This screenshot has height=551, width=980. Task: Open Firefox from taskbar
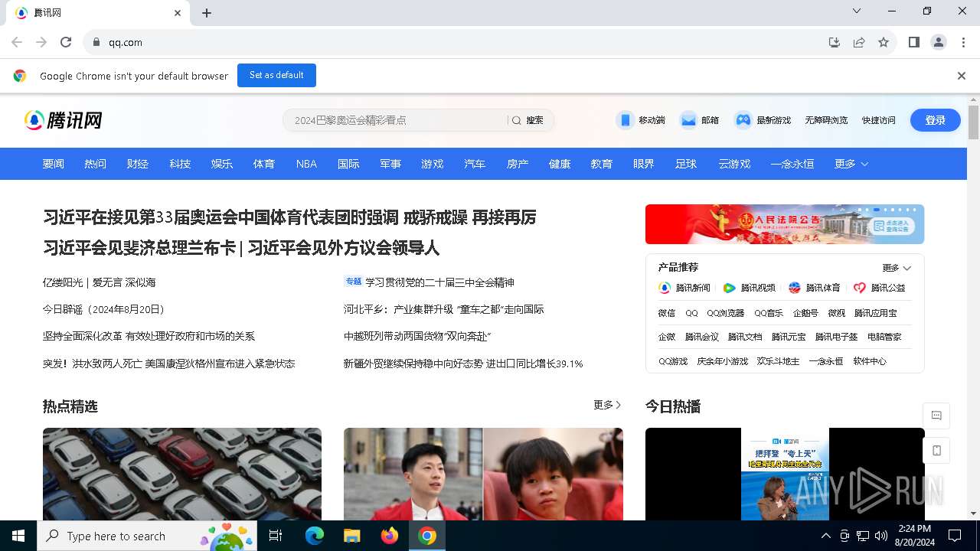390,536
